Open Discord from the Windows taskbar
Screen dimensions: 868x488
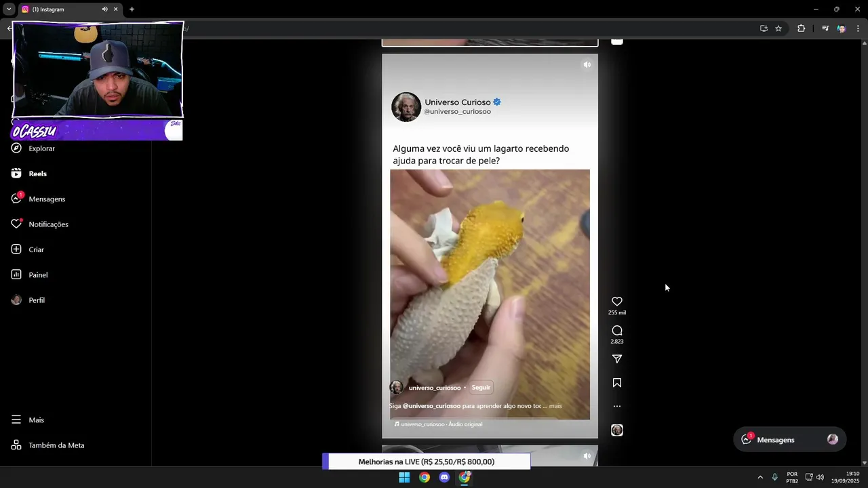[x=444, y=477]
